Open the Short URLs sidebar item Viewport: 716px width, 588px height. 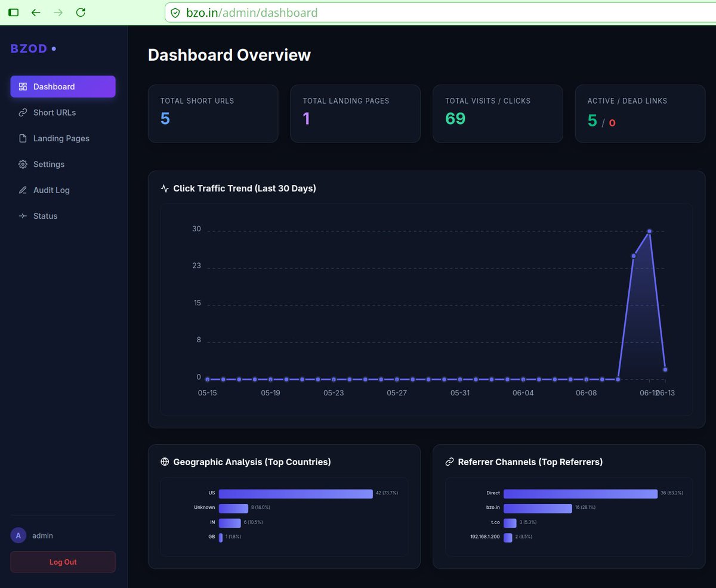(x=63, y=112)
